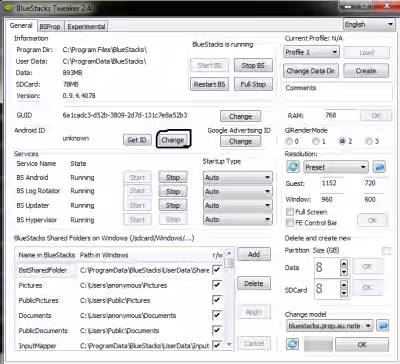Open the Preset resolution dropdown
The image size is (400, 364).
(x=336, y=167)
